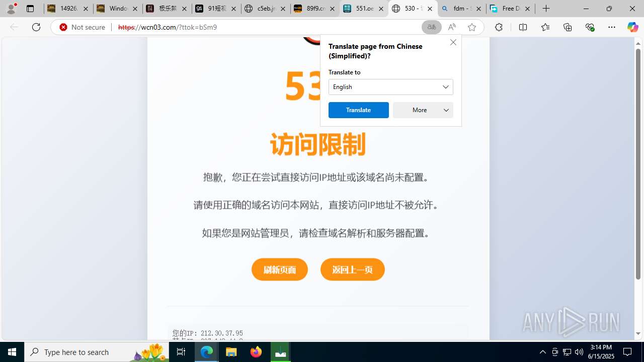The image size is (644, 362).
Task: Click the network tray icon
Action: (x=567, y=352)
